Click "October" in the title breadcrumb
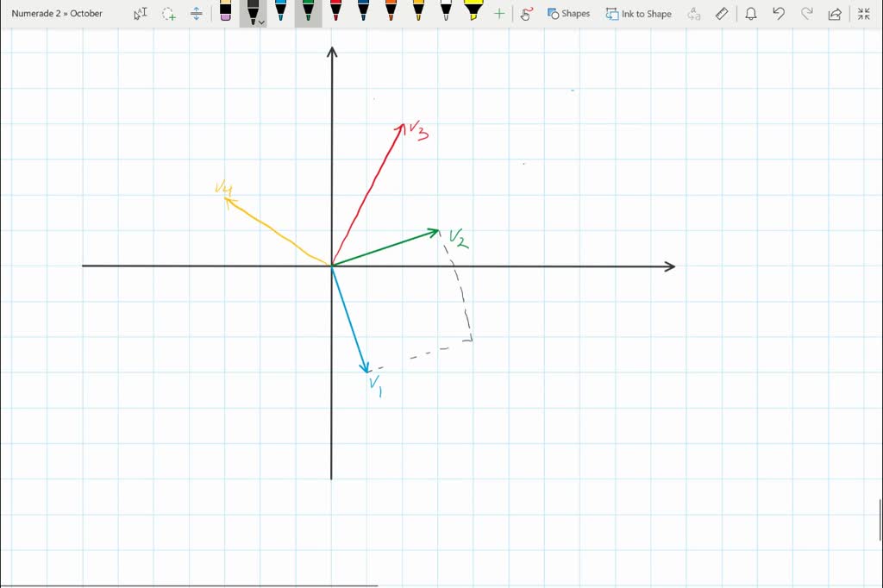This screenshot has width=883, height=588. 87,13
